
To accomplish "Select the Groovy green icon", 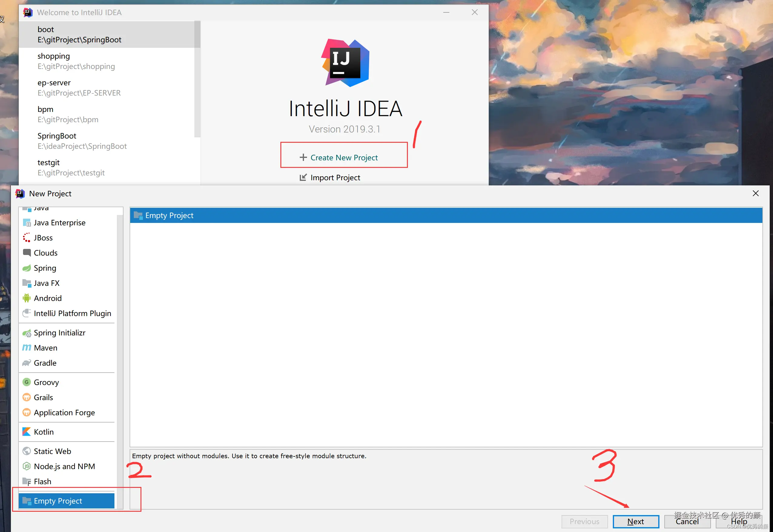I will [26, 382].
